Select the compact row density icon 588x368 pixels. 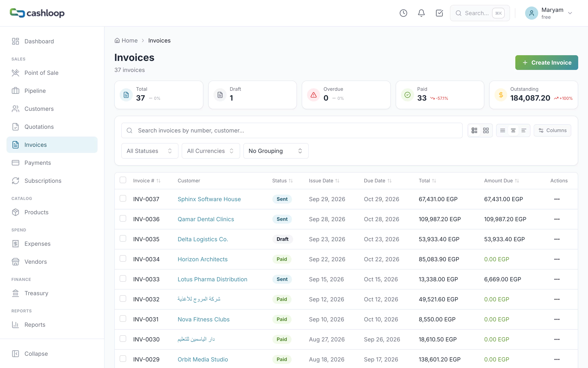pos(502,130)
